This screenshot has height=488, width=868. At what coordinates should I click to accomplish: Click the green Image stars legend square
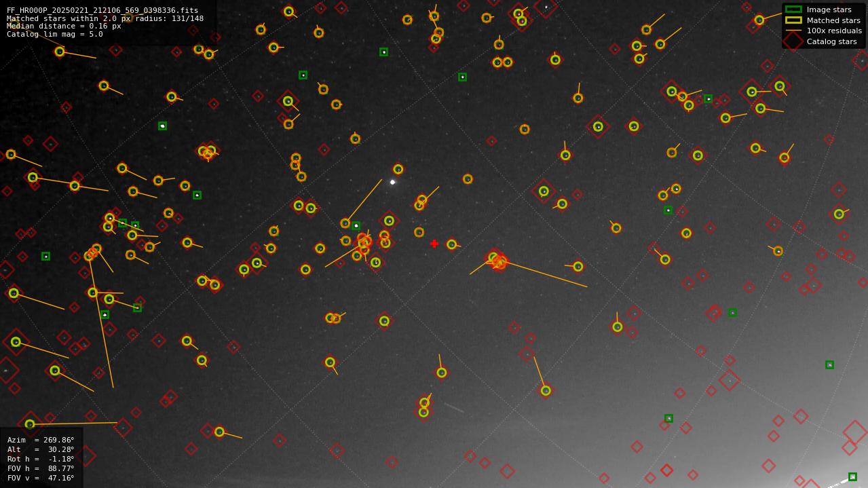pyautogui.click(x=793, y=10)
